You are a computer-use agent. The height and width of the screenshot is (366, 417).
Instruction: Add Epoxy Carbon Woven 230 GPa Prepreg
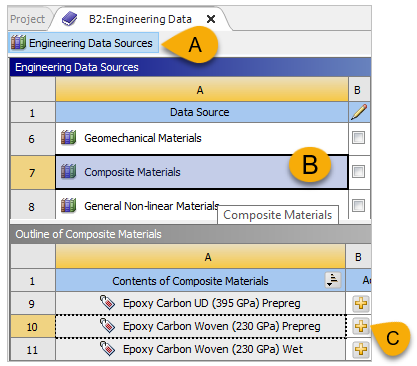tap(361, 326)
